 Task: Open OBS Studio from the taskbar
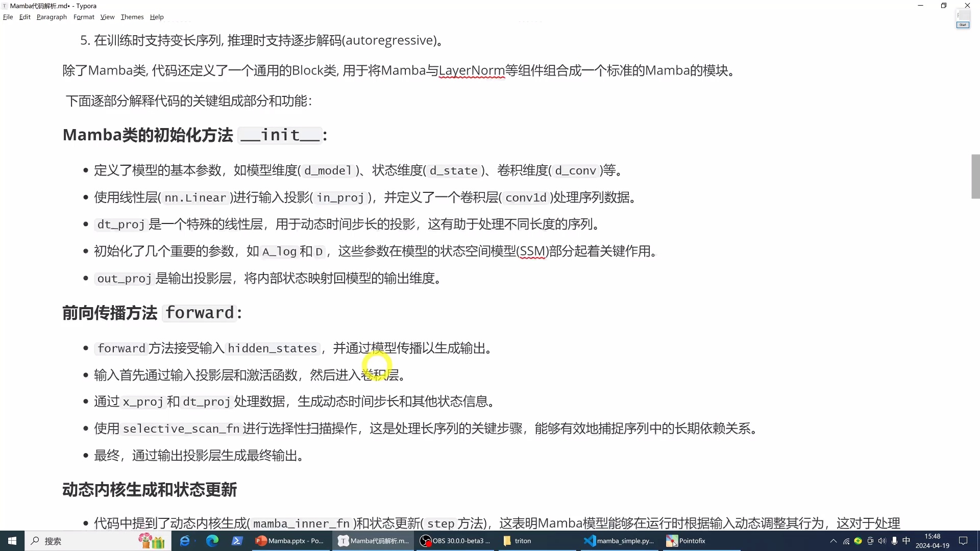454,541
